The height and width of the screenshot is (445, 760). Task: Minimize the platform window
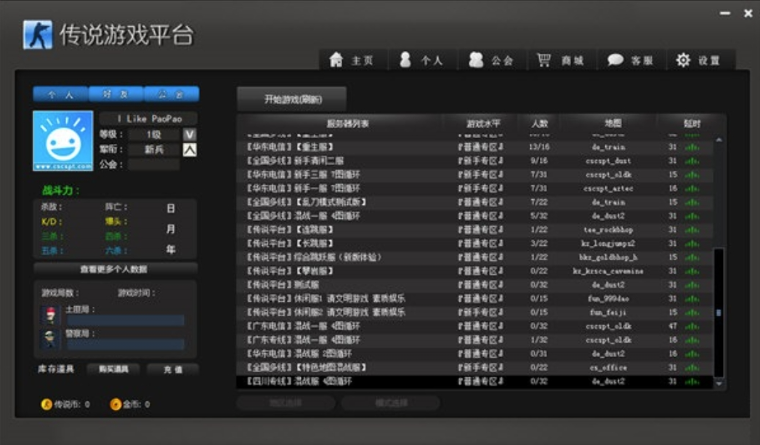725,14
